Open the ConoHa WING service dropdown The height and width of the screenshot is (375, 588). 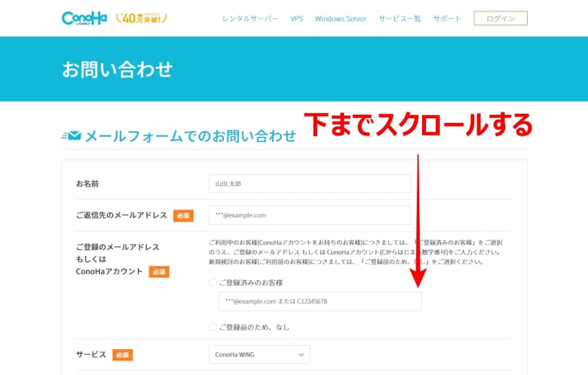point(259,354)
